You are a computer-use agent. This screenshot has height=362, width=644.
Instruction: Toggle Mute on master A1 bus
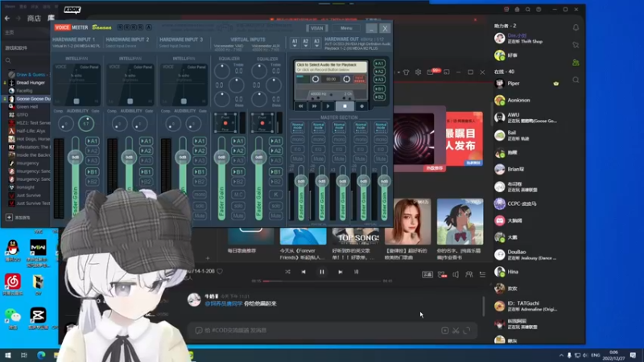pyautogui.click(x=298, y=158)
